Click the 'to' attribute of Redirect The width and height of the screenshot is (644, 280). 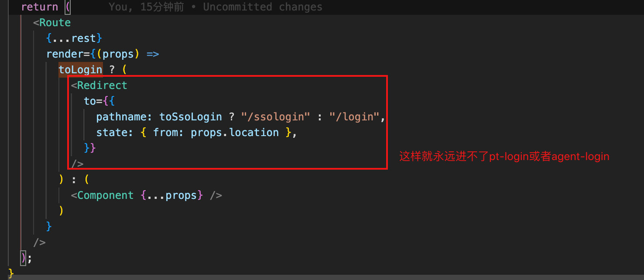coord(90,101)
